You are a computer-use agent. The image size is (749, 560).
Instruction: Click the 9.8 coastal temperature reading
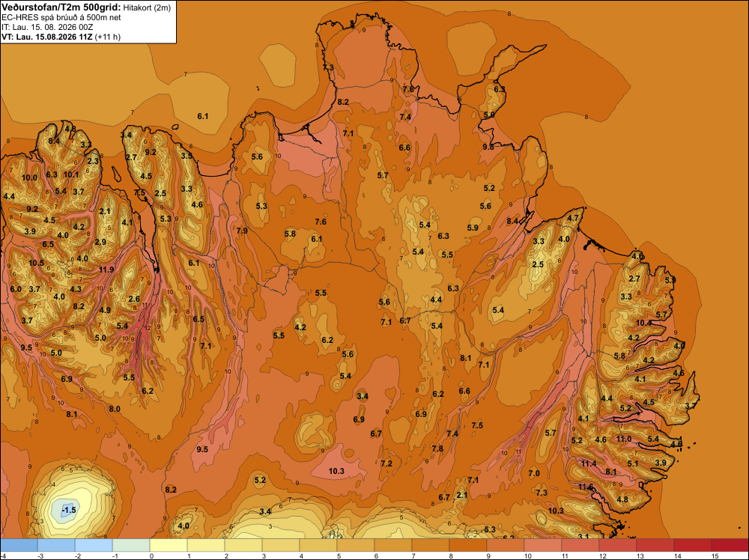[488, 147]
